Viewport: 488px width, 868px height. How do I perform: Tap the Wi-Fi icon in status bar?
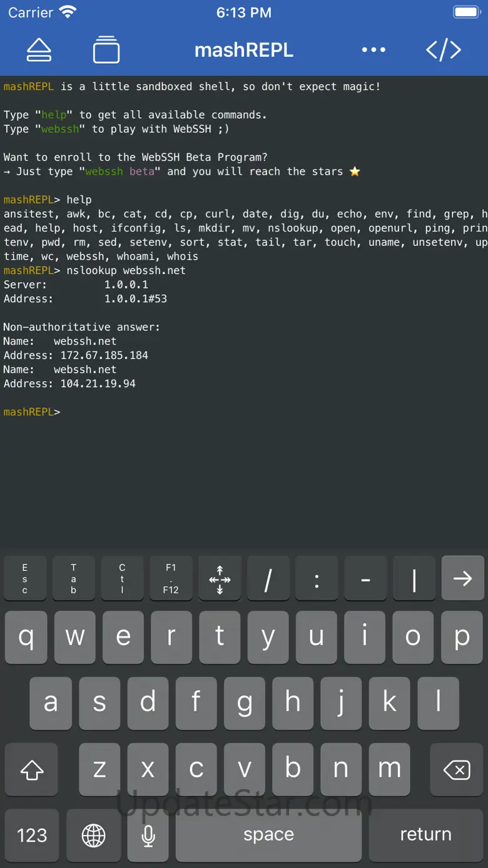pyautogui.click(x=67, y=12)
